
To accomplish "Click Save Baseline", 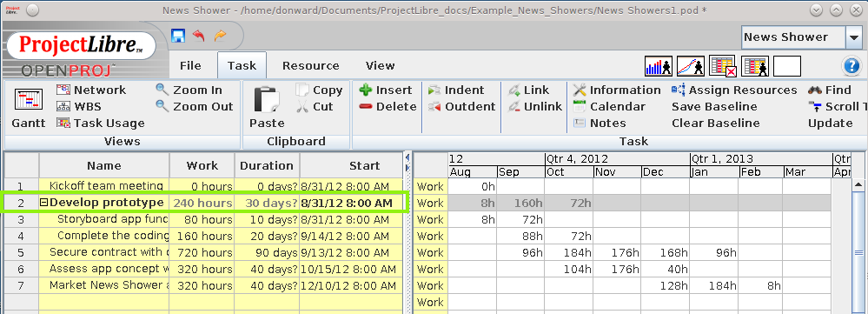I will (715, 106).
